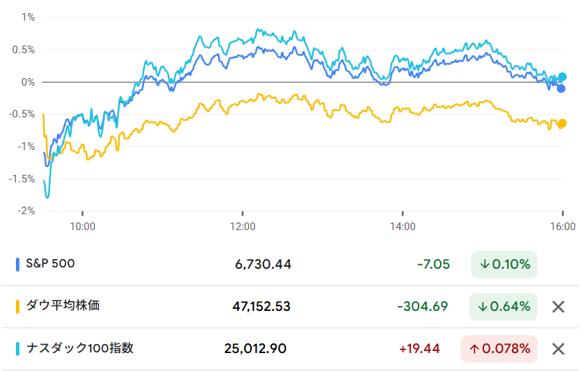588x371 pixels.
Task: Click the down 0.64% change badge
Action: [x=504, y=307]
